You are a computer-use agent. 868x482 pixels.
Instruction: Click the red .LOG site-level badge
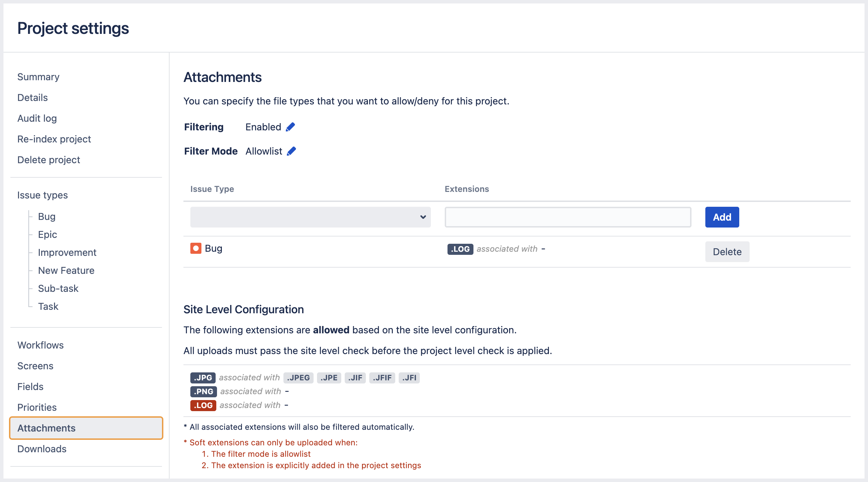pyautogui.click(x=203, y=405)
